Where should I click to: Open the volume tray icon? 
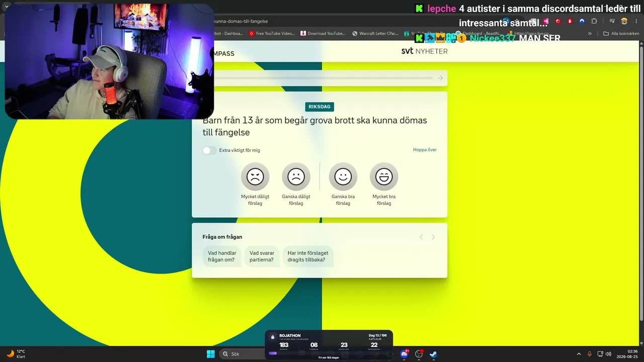point(608,354)
